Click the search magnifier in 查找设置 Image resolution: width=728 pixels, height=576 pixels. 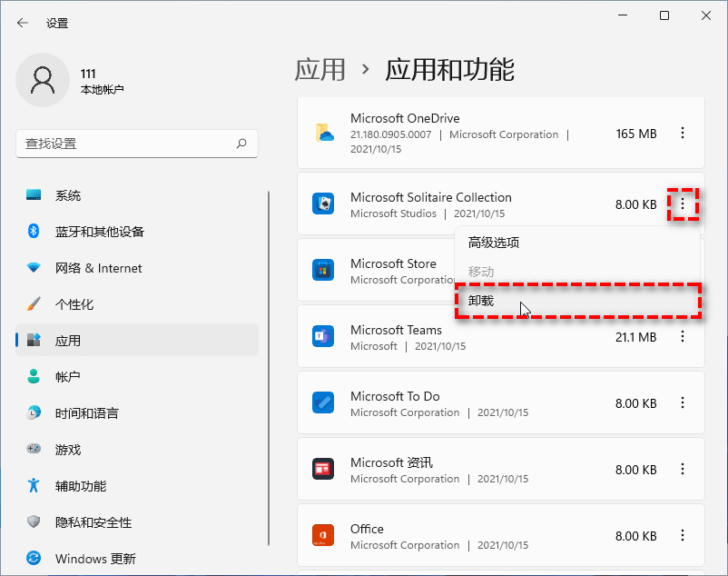[x=241, y=144]
